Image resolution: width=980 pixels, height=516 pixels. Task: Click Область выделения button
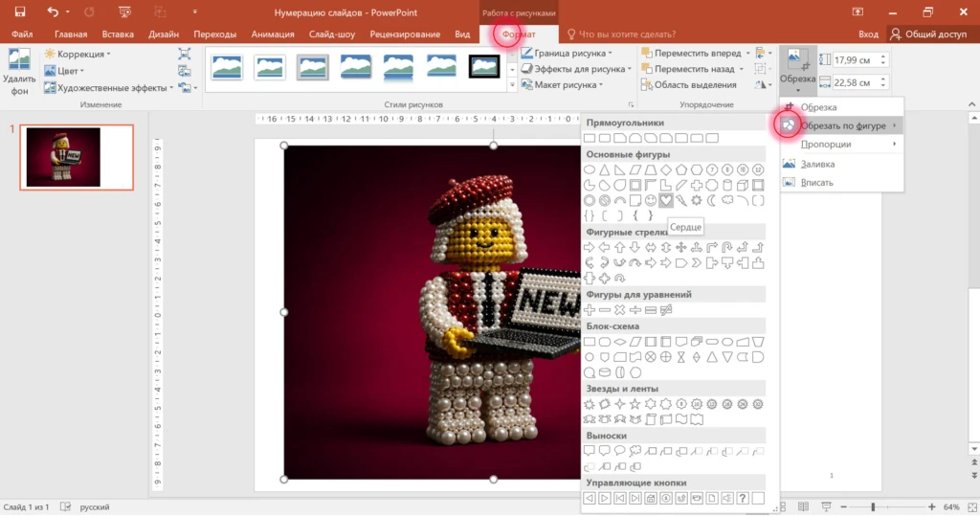pos(689,84)
